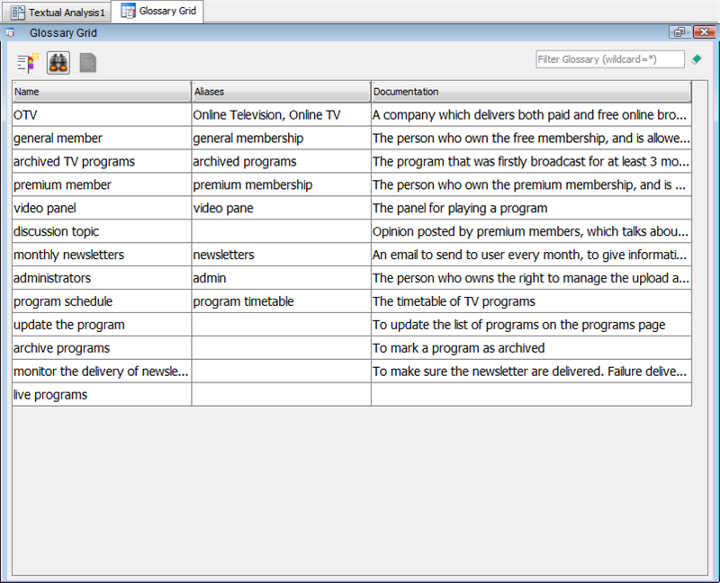
Task: Select the Glossary Grid tab
Action: point(158,11)
